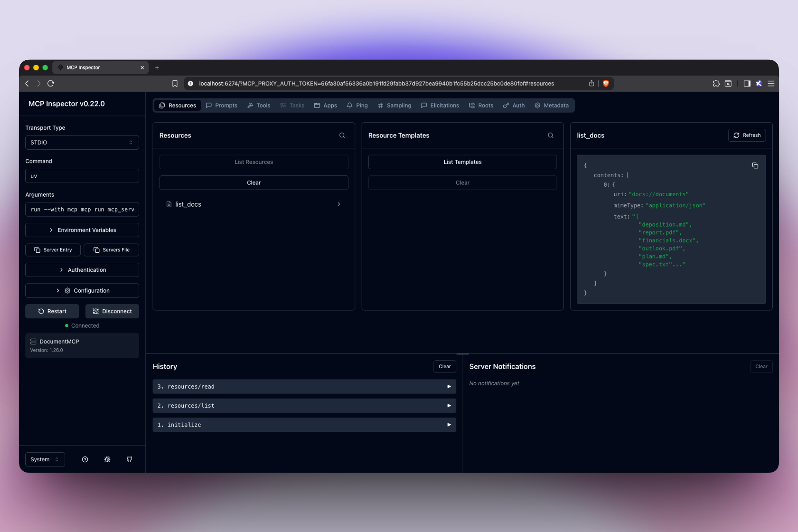Open the Roots tab

481,106
